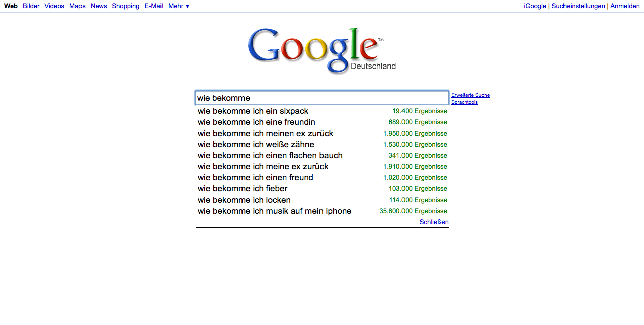Image resolution: width=644 pixels, height=325 pixels.
Task: Close suggestions with the Schließen link
Action: pyautogui.click(x=434, y=222)
